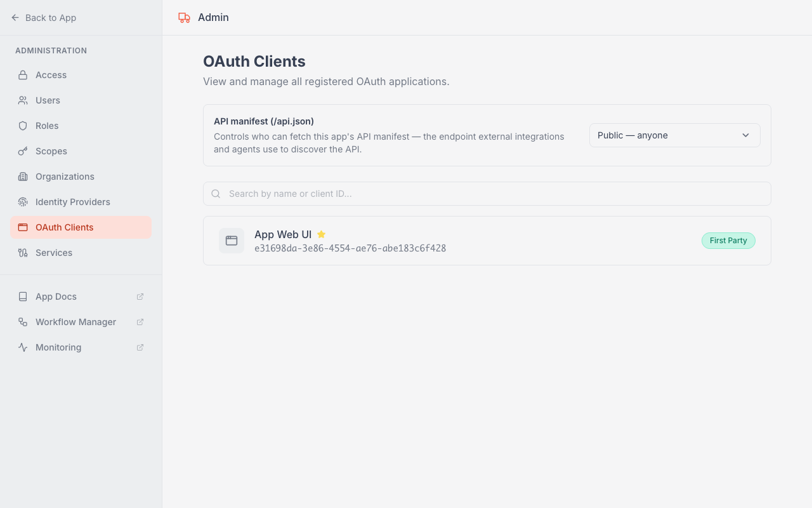This screenshot has width=812, height=508.
Task: Click the magnifier icon in search box
Action: click(x=216, y=194)
